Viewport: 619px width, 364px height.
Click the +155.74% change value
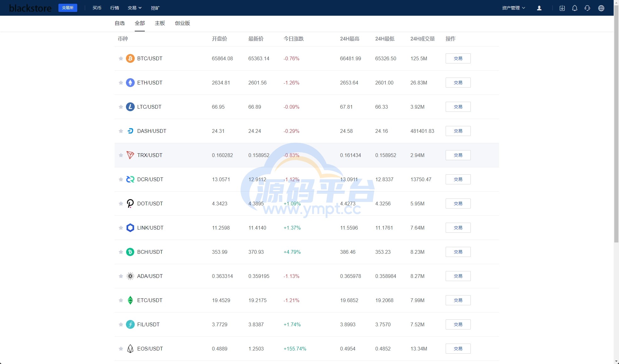(295, 349)
